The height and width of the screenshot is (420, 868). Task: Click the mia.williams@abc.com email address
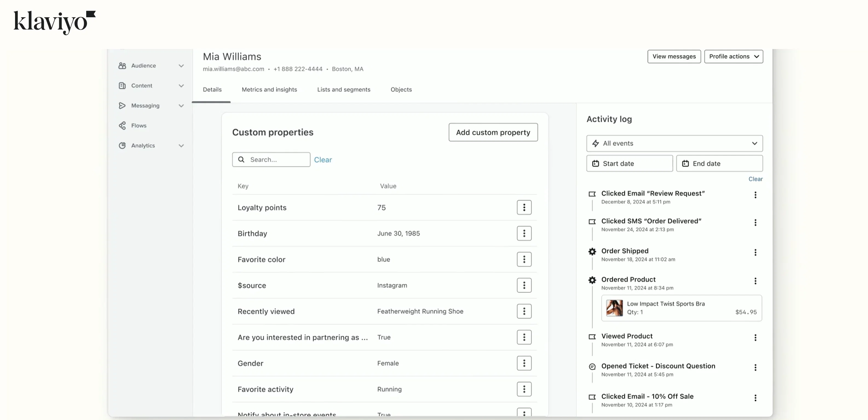[x=233, y=69]
